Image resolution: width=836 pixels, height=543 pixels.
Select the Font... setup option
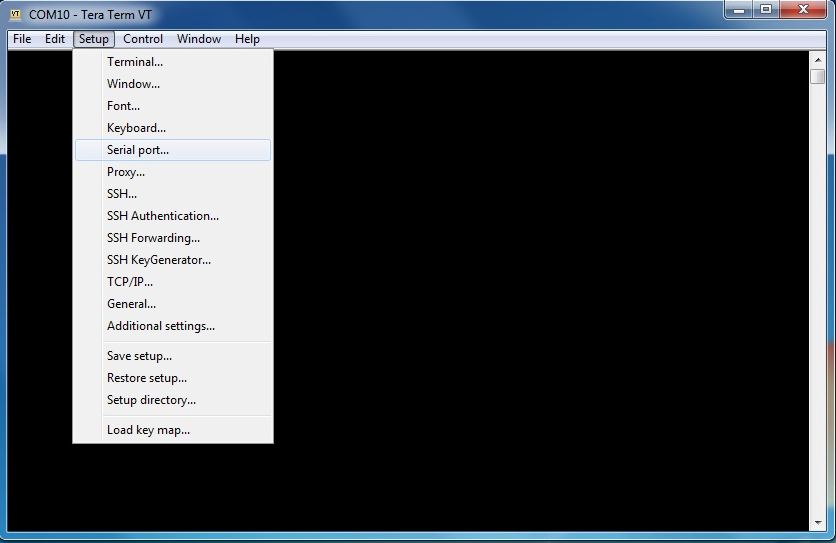[173, 106]
